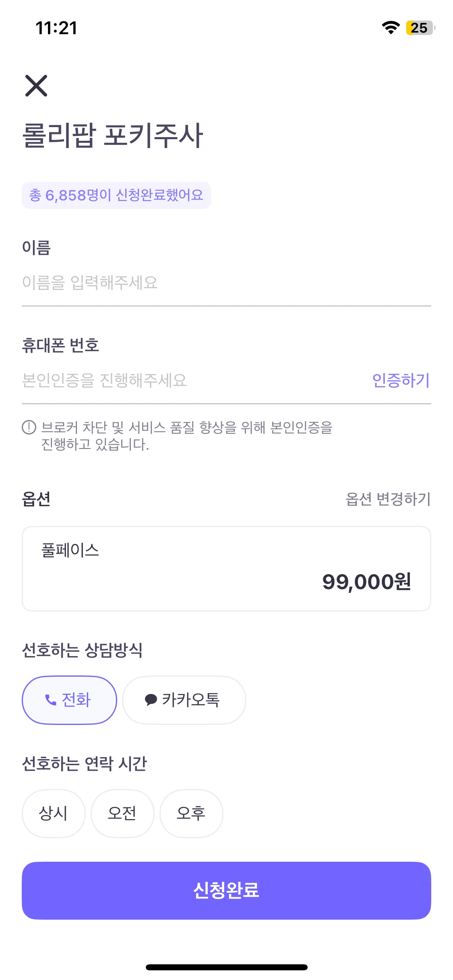Tap the info icon beside broker notice
453x980 pixels.
(x=29, y=427)
